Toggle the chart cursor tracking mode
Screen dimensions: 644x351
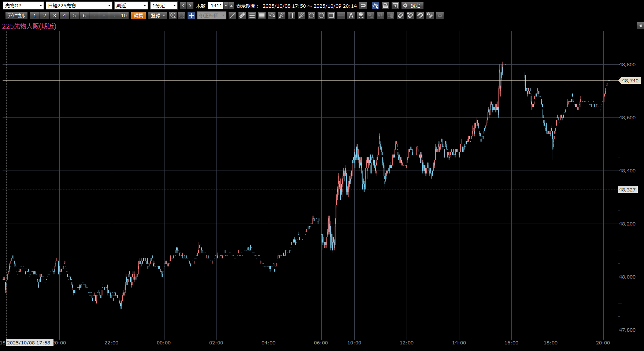pyautogui.click(x=375, y=5)
